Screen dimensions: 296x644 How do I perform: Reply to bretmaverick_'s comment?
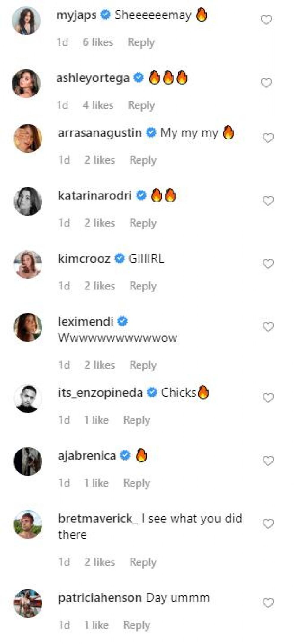click(143, 562)
